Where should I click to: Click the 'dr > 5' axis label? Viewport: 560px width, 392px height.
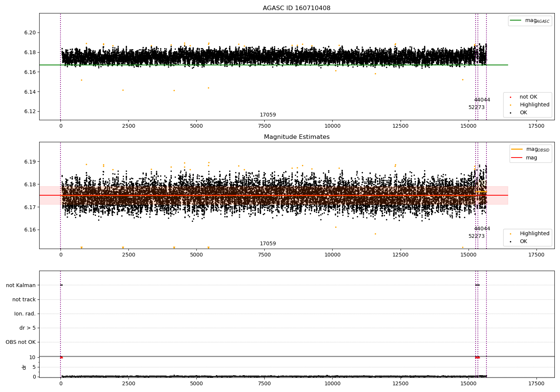tap(28, 328)
